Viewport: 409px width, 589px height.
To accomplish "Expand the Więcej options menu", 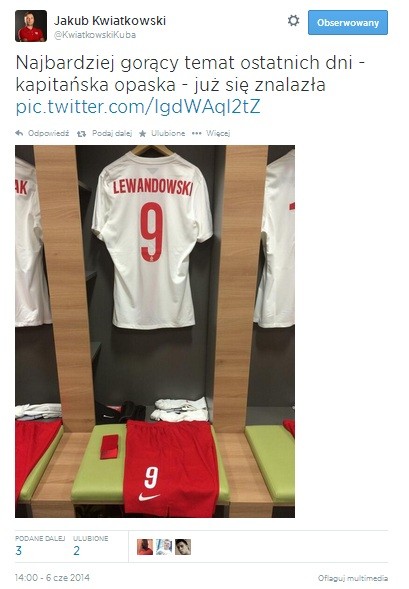I will tap(218, 133).
